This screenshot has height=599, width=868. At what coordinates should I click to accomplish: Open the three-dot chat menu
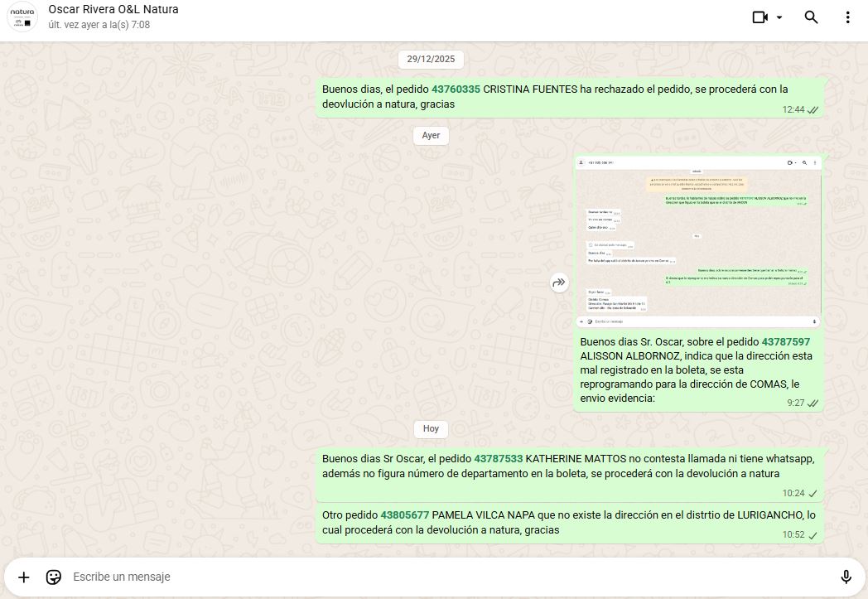847,17
